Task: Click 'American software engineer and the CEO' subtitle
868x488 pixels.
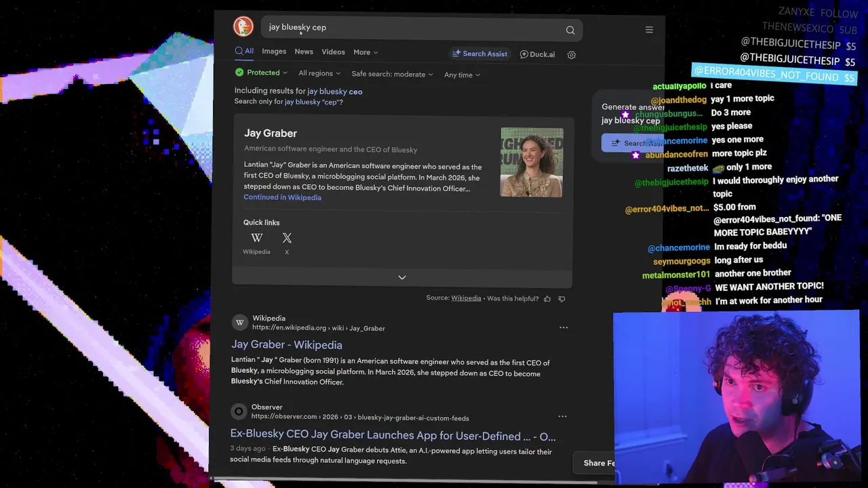Action: point(330,149)
